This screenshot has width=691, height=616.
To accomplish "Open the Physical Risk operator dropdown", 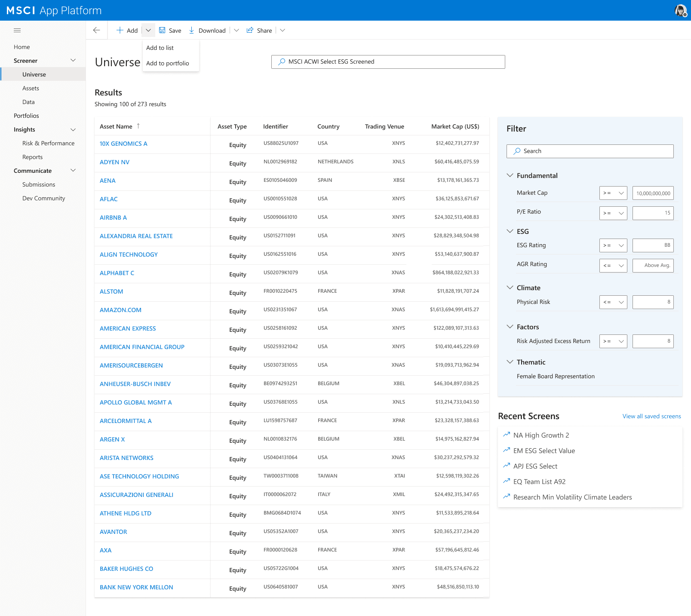I will pos(613,302).
